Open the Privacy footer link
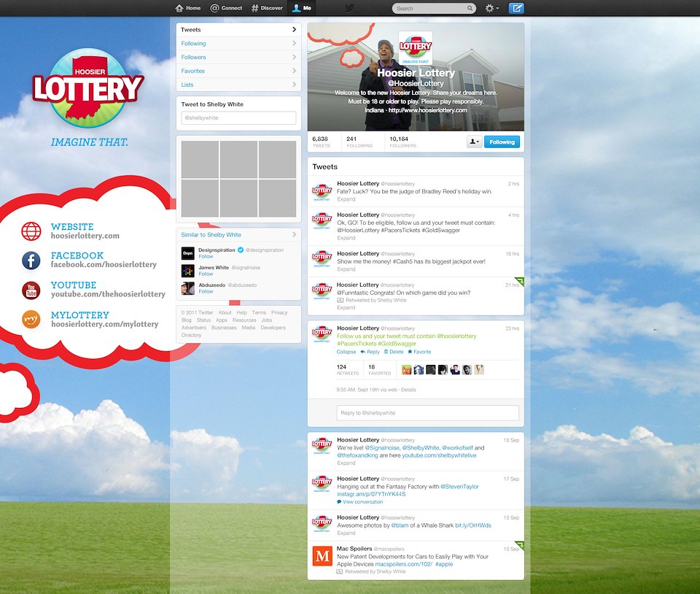The height and width of the screenshot is (594, 700). click(x=279, y=312)
